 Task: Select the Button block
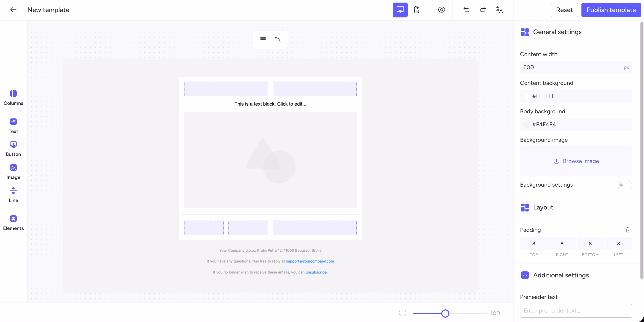pos(13,149)
